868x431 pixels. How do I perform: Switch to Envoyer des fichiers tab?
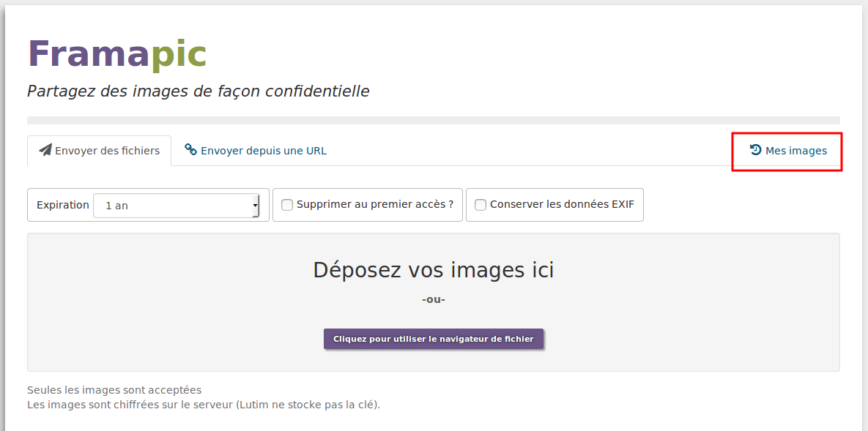(x=99, y=151)
